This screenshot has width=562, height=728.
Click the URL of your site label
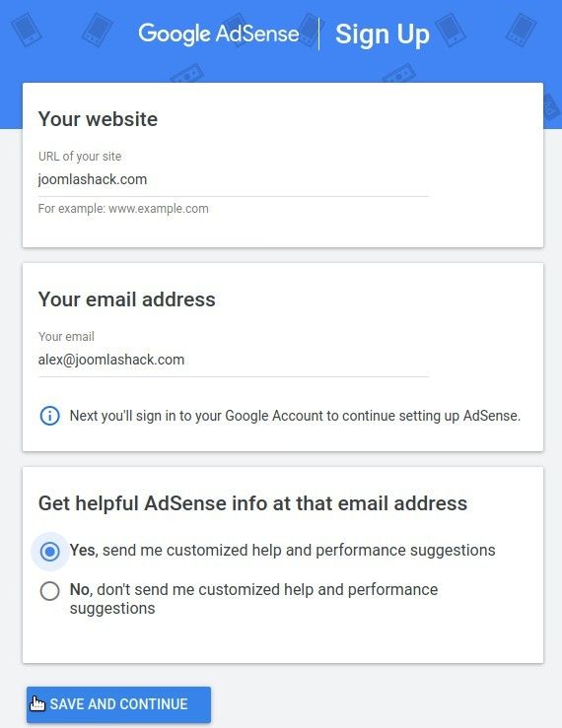pyautogui.click(x=80, y=157)
